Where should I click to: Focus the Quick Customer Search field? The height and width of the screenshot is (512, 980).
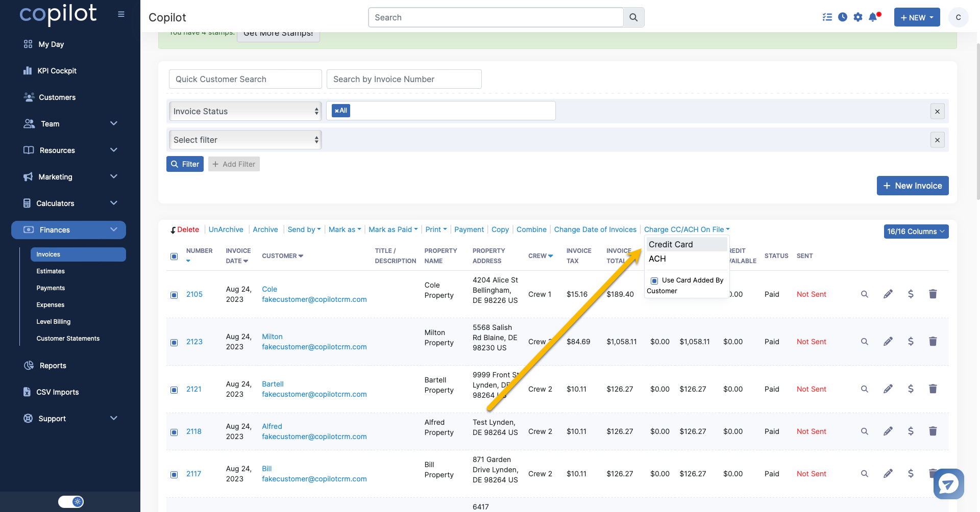(246, 79)
